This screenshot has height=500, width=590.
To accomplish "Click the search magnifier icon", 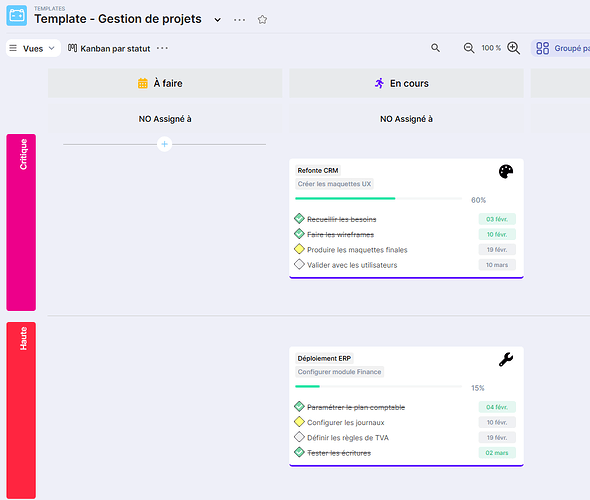I will pyautogui.click(x=435, y=48).
